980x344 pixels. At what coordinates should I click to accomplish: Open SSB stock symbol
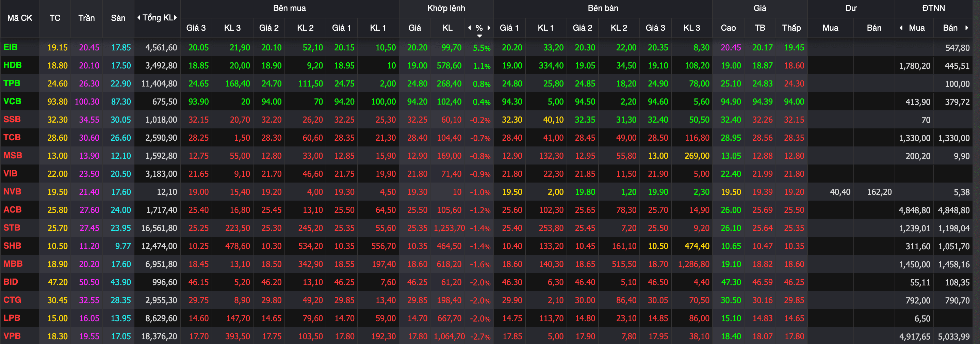point(12,119)
